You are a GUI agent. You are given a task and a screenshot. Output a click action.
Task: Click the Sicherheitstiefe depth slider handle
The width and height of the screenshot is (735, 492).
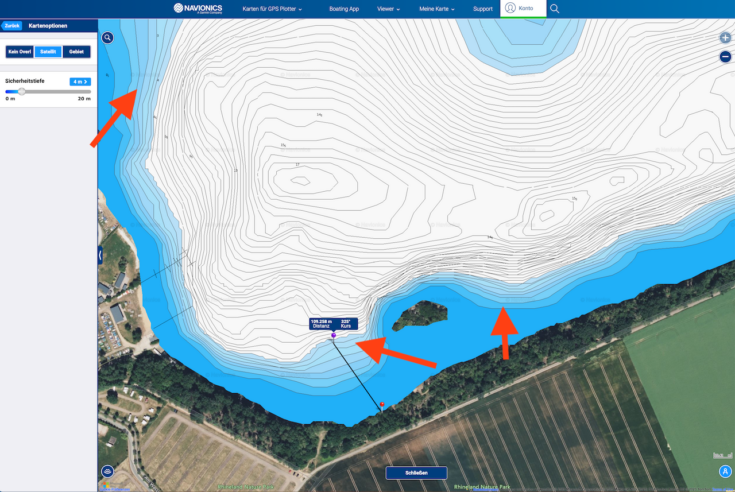[22, 91]
